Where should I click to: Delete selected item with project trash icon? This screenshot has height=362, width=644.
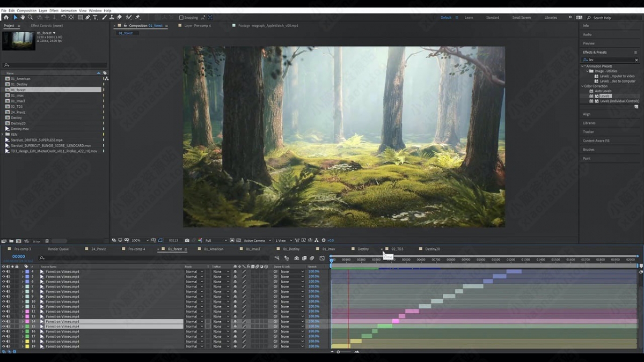47,241
